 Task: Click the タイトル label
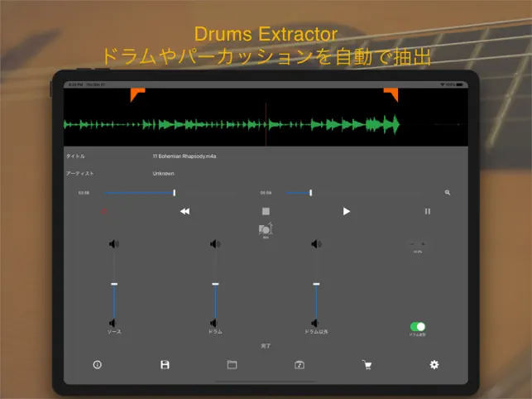pos(75,156)
